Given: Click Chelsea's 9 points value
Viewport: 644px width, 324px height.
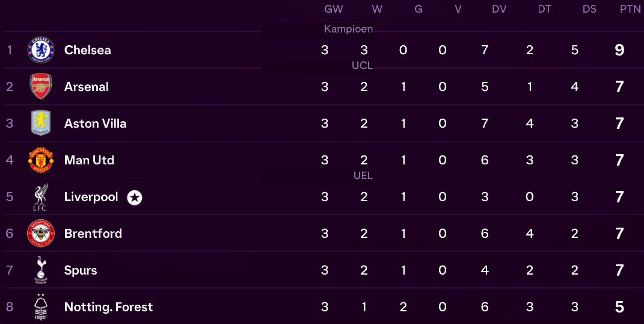Looking at the screenshot, I should click(x=619, y=50).
